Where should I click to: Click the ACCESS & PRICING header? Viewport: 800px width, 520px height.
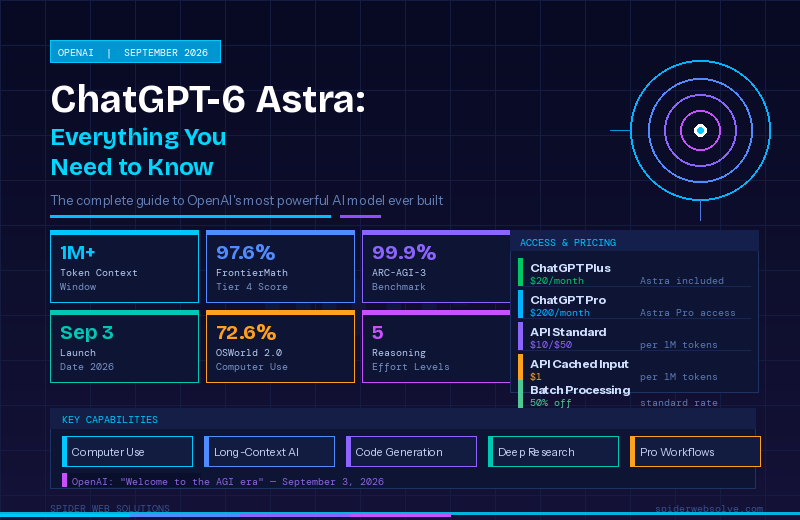[x=568, y=243]
